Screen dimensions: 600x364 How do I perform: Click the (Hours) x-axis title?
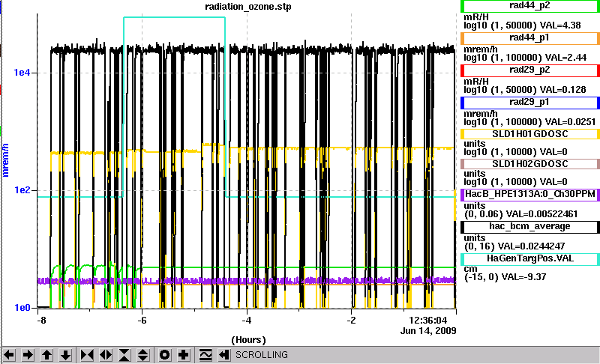(x=248, y=339)
